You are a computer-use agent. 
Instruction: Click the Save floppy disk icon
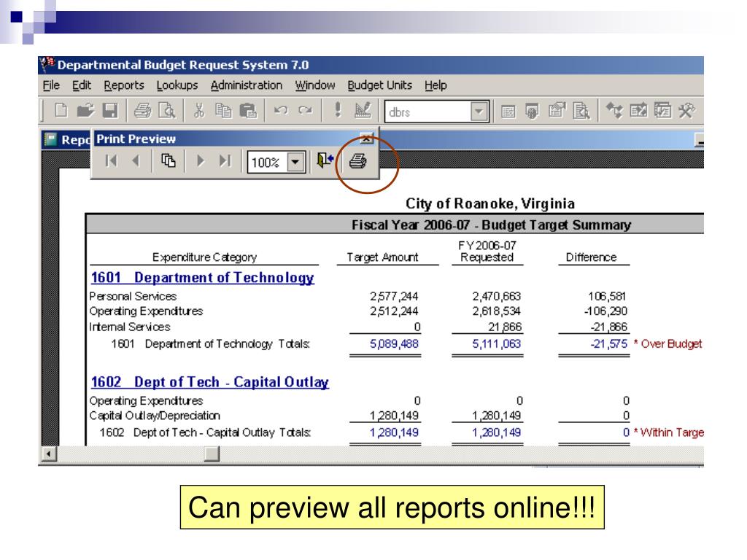110,111
